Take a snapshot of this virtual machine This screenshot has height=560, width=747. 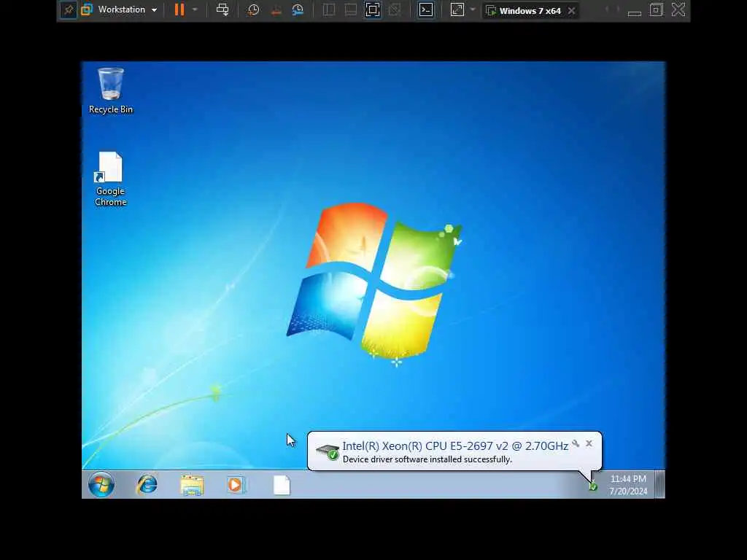[x=253, y=10]
